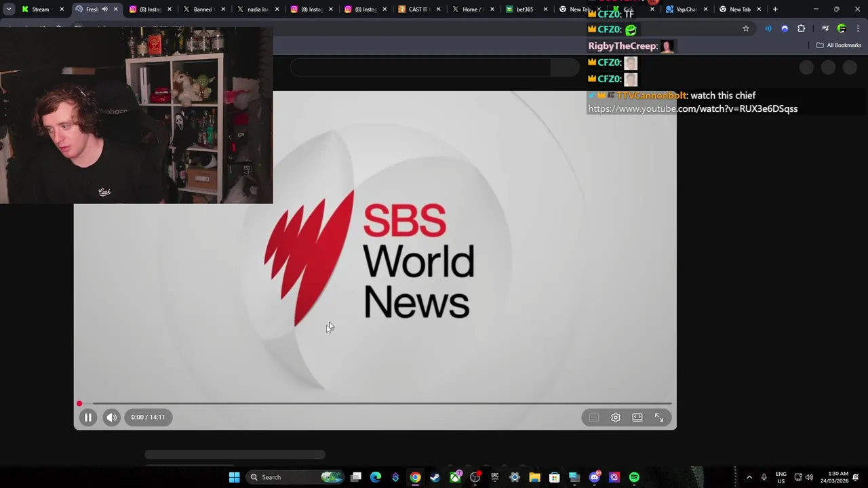Screen dimensions: 868x488
Task: Click the 0:00 / 14:11 time display
Action: (x=148, y=418)
